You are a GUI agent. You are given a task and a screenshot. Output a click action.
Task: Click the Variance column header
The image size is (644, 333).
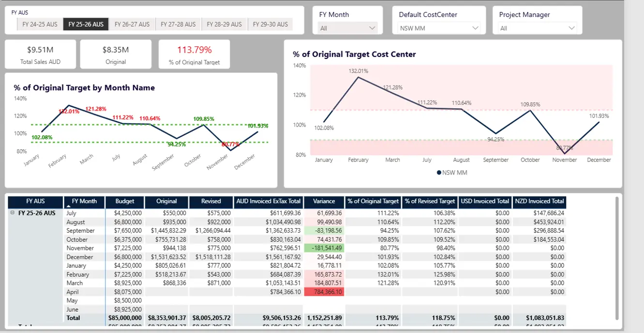324,202
